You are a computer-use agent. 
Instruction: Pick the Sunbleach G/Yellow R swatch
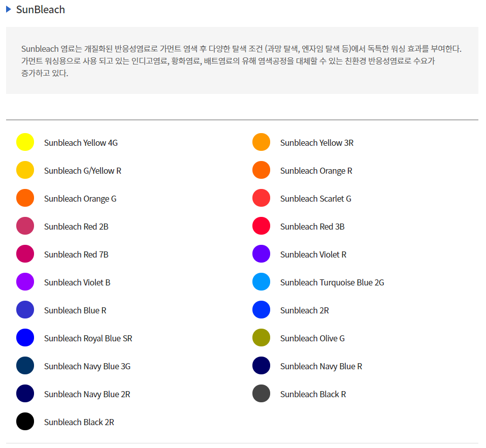[x=25, y=170]
